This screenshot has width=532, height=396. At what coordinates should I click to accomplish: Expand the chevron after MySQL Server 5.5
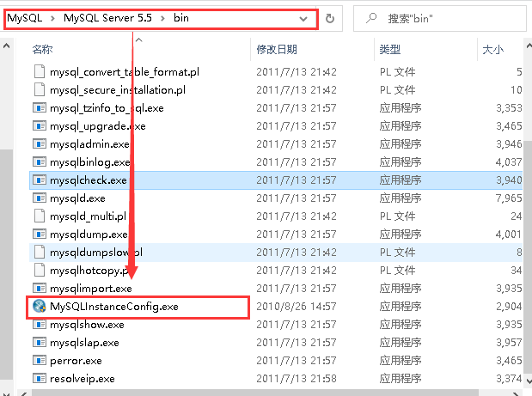point(162,18)
